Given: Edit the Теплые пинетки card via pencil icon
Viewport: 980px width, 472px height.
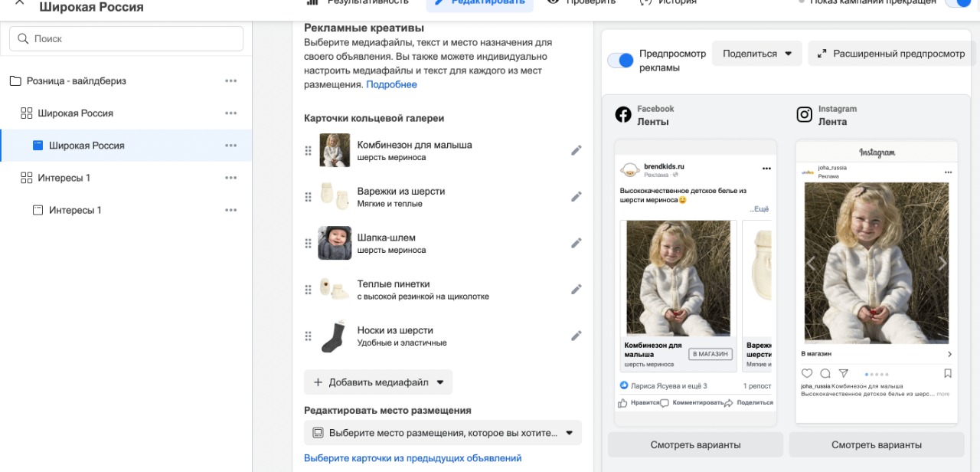Looking at the screenshot, I should pyautogui.click(x=577, y=290).
